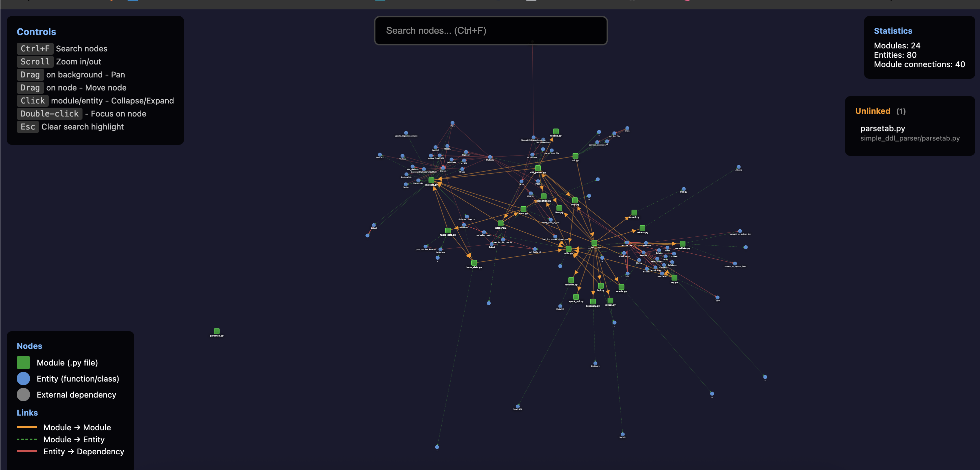
Task: Click the green Module legend swatch
Action: point(23,363)
